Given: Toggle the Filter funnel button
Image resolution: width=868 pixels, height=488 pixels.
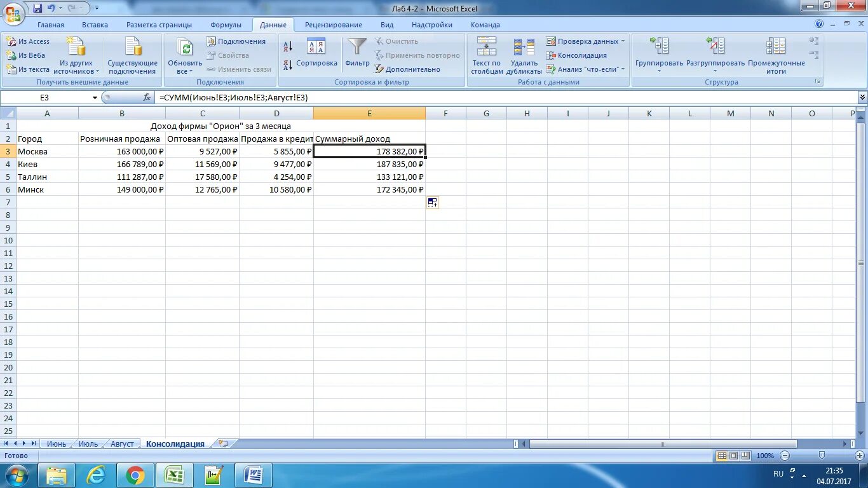Looking at the screenshot, I should [x=357, y=52].
